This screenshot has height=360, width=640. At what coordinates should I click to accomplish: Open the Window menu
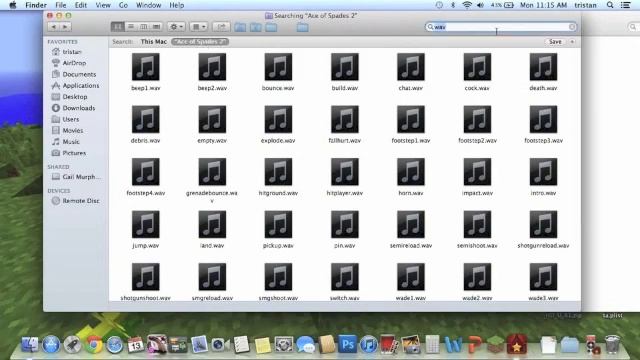pos(149,5)
